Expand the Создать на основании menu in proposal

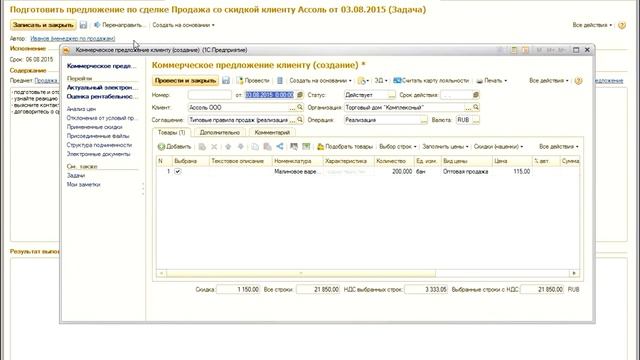pyautogui.click(x=320, y=80)
